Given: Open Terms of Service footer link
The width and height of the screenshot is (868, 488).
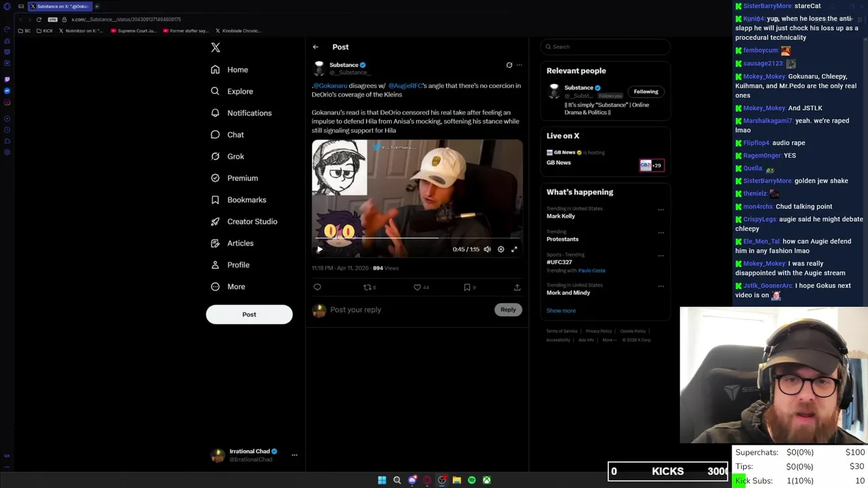Looking at the screenshot, I should coord(562,331).
